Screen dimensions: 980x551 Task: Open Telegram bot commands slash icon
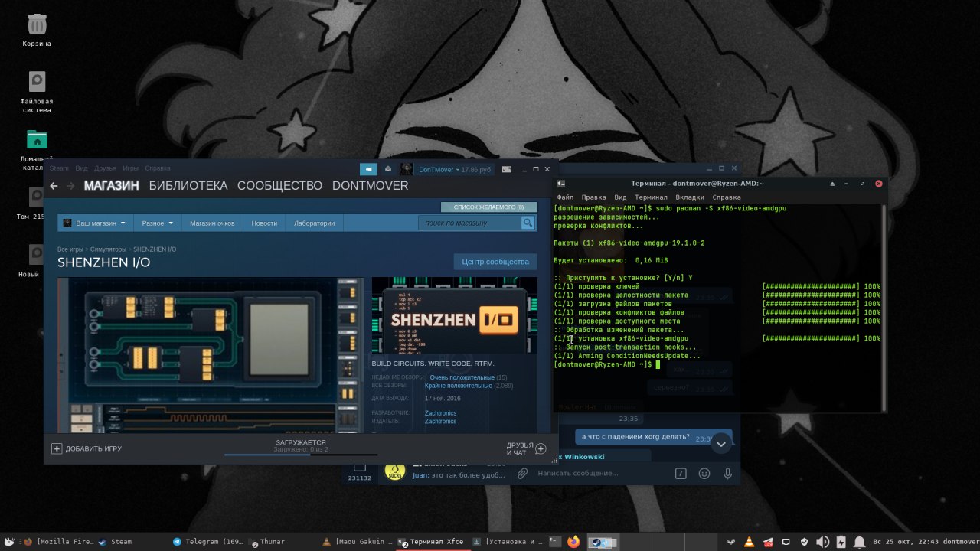click(680, 474)
